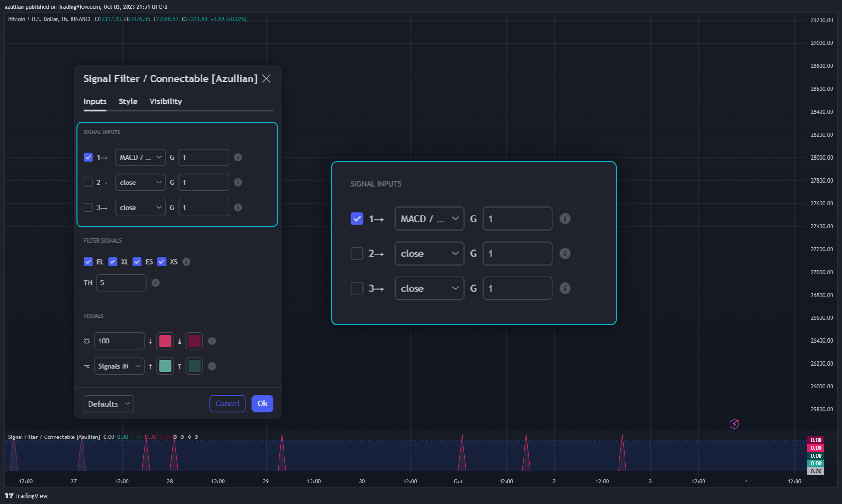Show info tooltip beside the TH field
The width and height of the screenshot is (842, 504).
point(156,283)
